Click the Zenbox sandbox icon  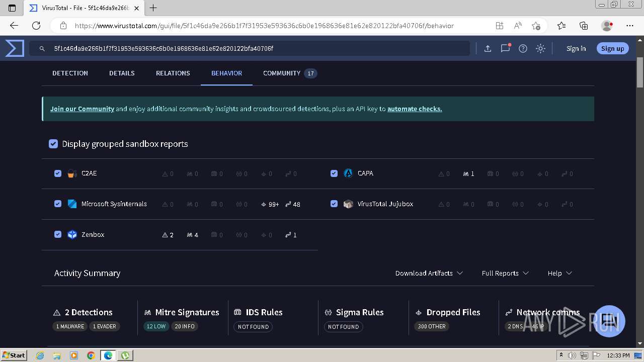[72, 234]
